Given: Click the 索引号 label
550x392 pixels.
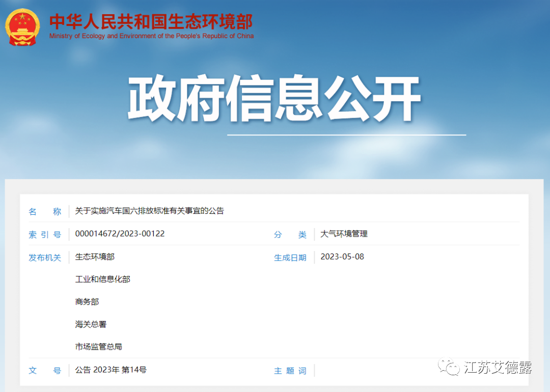Looking at the screenshot, I should [45, 234].
